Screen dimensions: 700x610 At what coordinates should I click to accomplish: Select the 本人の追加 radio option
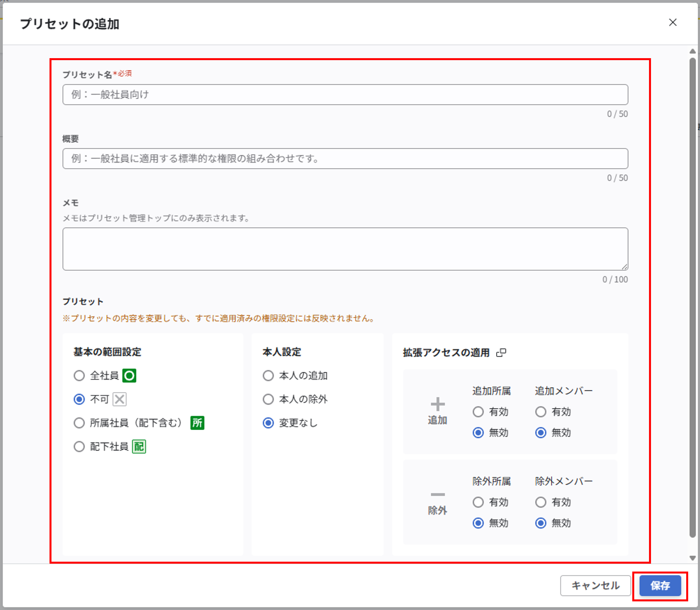click(268, 376)
